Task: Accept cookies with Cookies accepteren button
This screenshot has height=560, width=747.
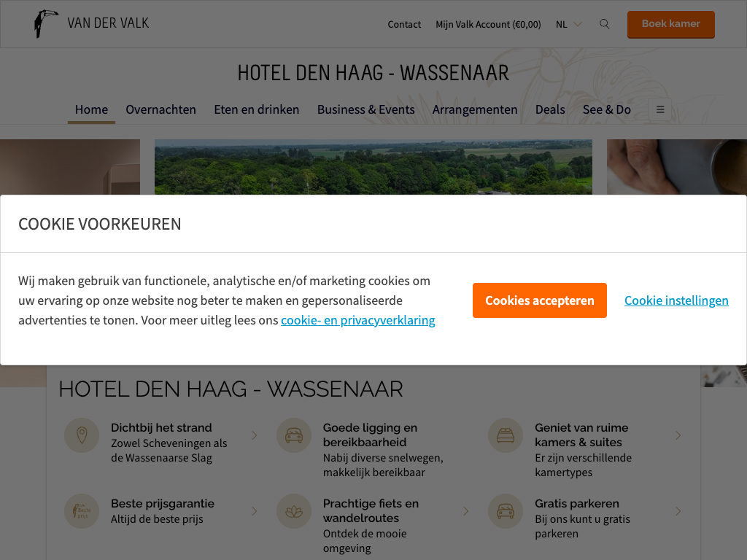Action: tap(539, 300)
